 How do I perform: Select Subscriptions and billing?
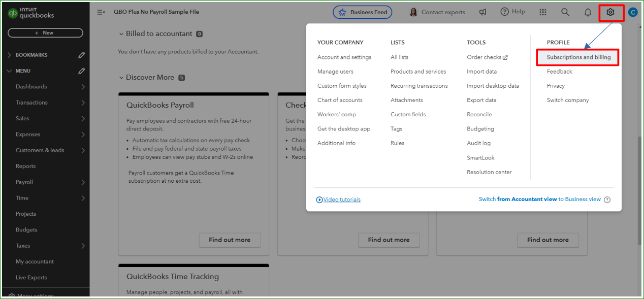click(577, 57)
